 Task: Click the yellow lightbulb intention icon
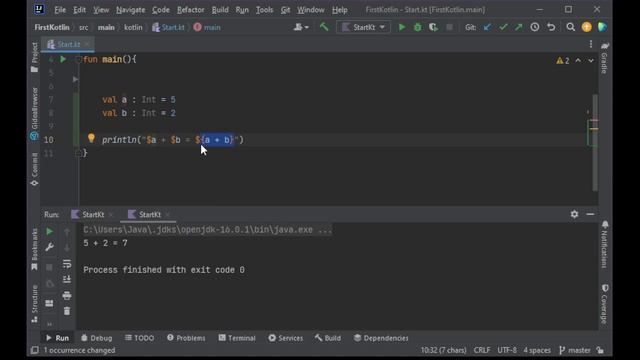pyautogui.click(x=91, y=138)
